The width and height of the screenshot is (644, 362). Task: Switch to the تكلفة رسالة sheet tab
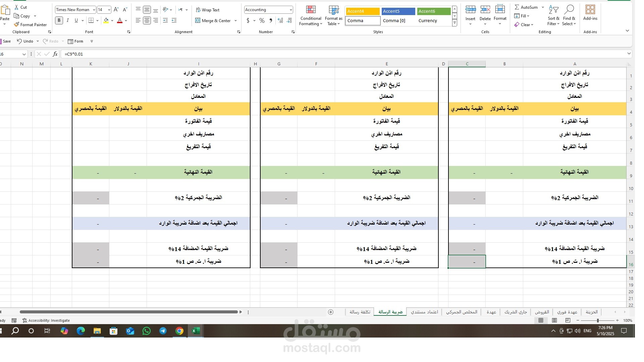click(x=360, y=312)
